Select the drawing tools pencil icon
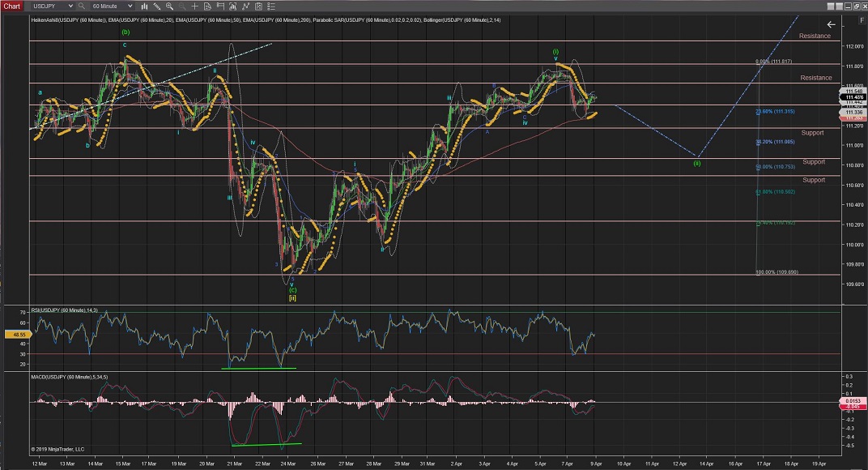 156,6
